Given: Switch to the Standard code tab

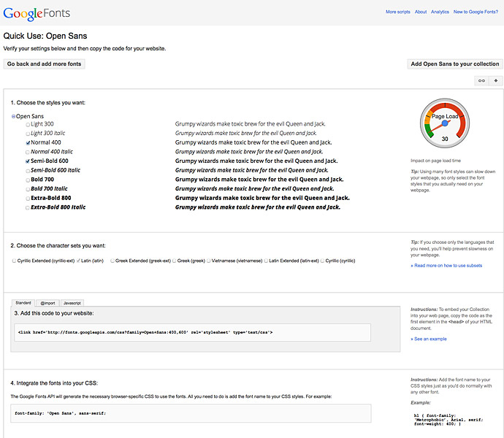Looking at the screenshot, I should pos(23,303).
